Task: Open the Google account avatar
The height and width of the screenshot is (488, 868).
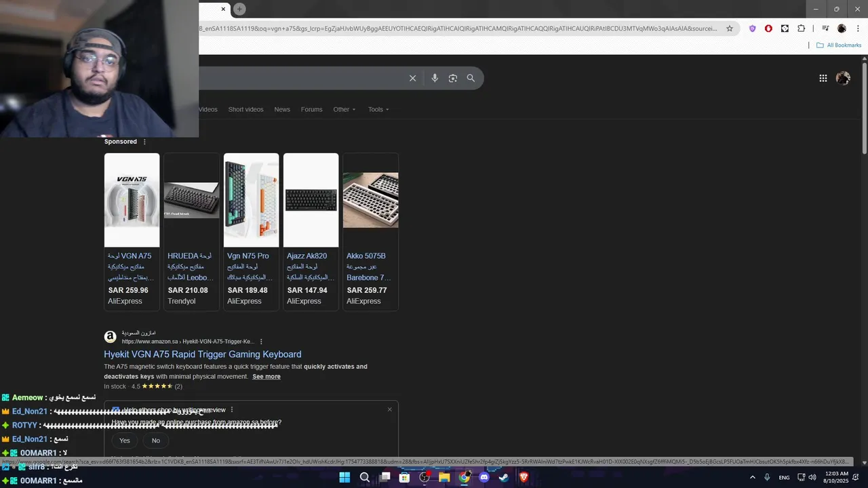Action: pyautogui.click(x=843, y=78)
